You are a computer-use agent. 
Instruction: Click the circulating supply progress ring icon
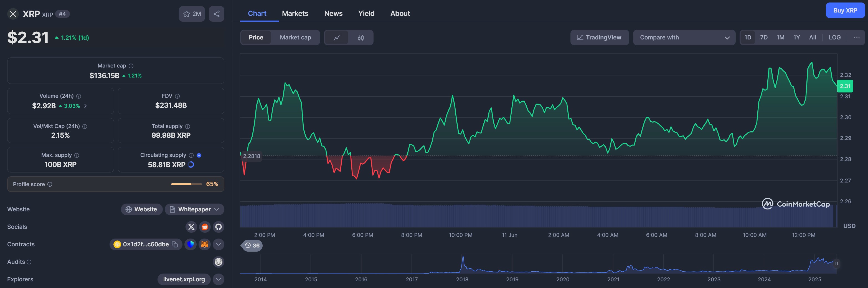click(x=191, y=164)
